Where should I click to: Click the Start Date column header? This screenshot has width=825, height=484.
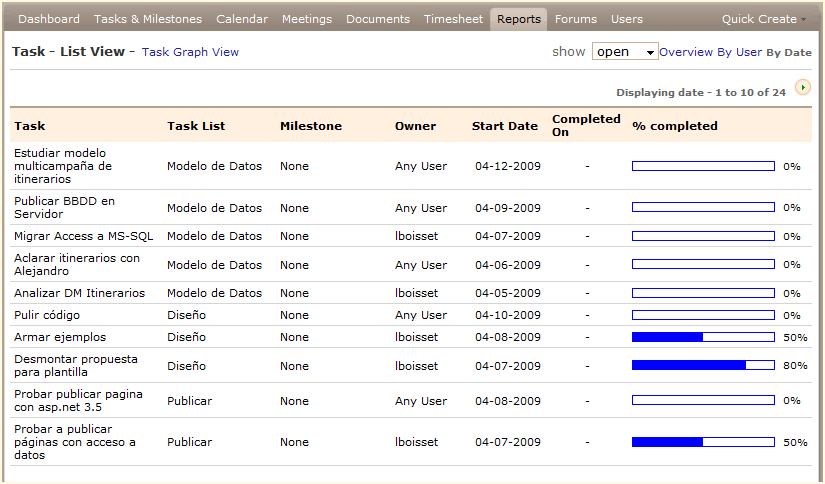click(505, 126)
